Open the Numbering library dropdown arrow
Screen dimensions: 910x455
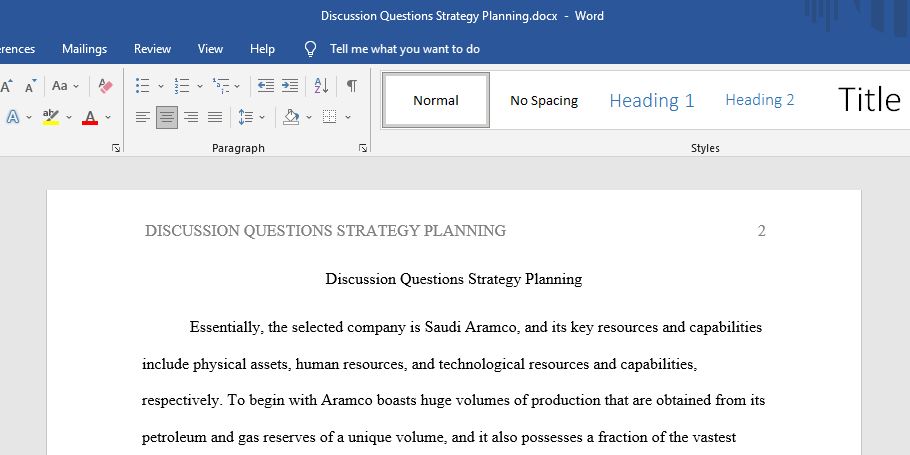point(200,86)
